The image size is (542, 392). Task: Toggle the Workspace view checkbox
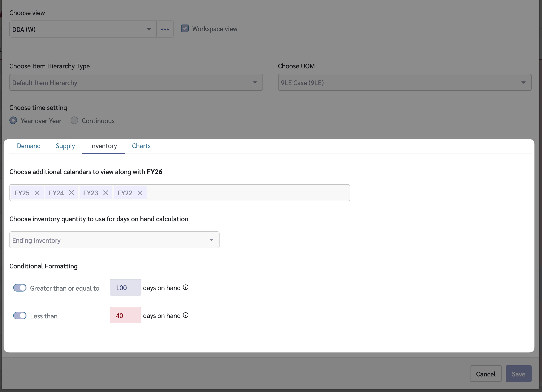(x=185, y=29)
